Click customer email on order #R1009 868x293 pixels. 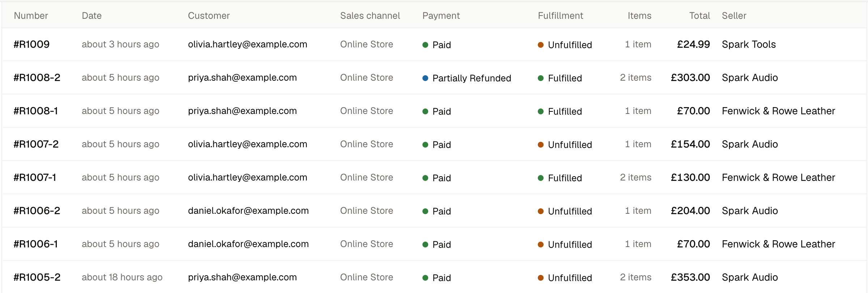[x=247, y=44]
